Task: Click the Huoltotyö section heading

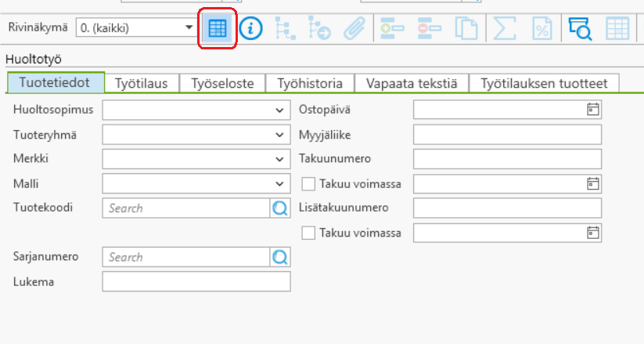Action: coord(34,60)
